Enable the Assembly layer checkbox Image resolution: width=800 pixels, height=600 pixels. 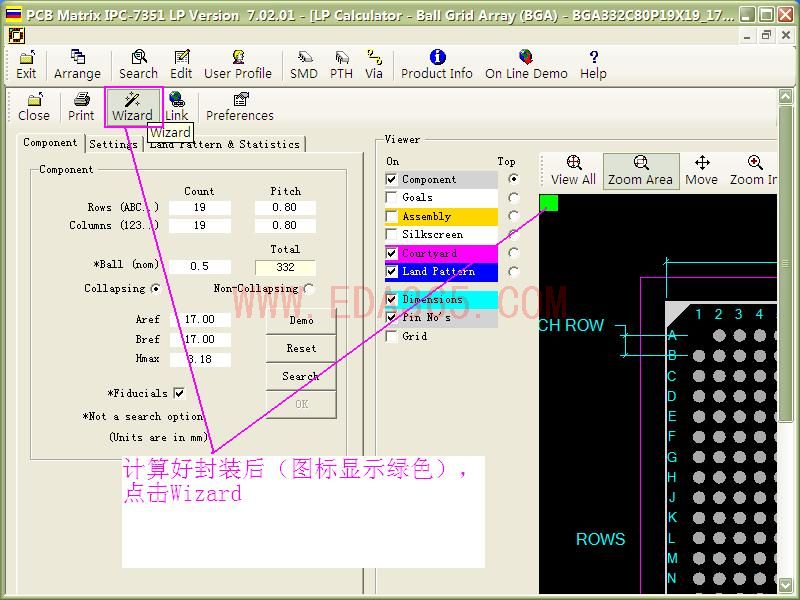point(391,216)
